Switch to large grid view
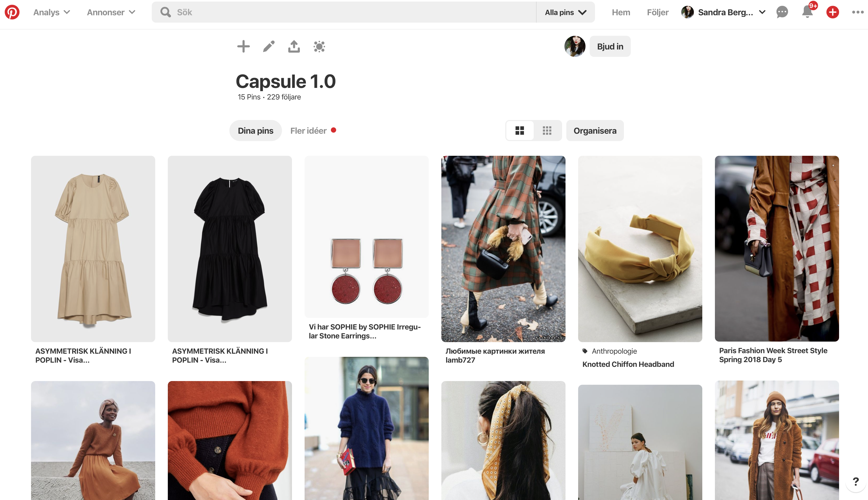 (x=520, y=131)
